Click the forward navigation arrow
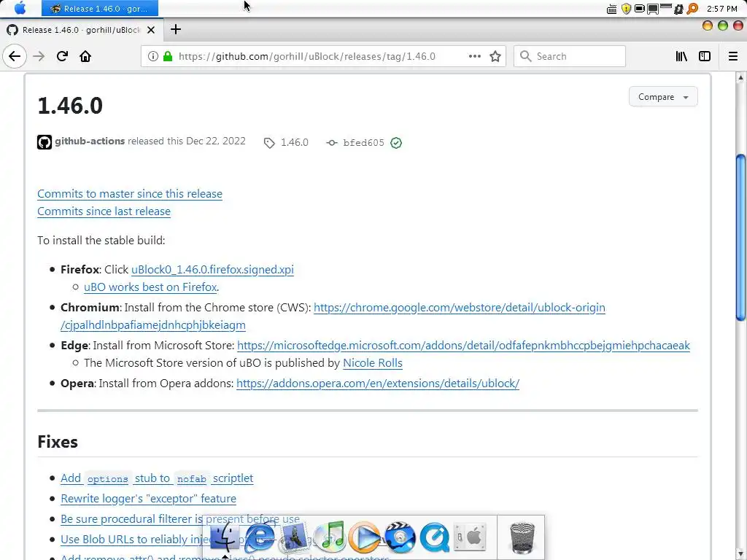 39,56
